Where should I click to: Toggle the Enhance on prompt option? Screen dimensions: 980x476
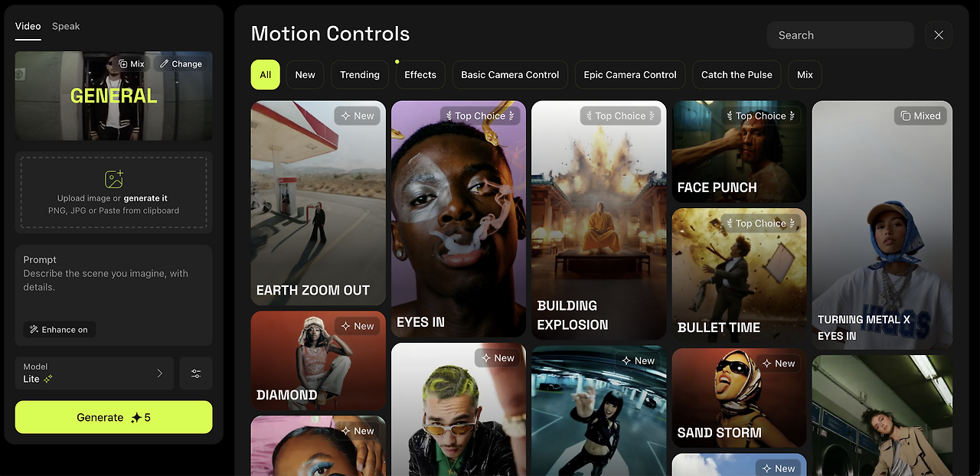pos(59,329)
